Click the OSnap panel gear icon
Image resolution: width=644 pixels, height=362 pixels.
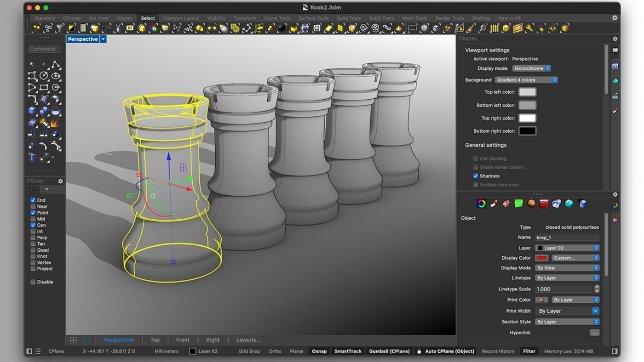click(60, 181)
